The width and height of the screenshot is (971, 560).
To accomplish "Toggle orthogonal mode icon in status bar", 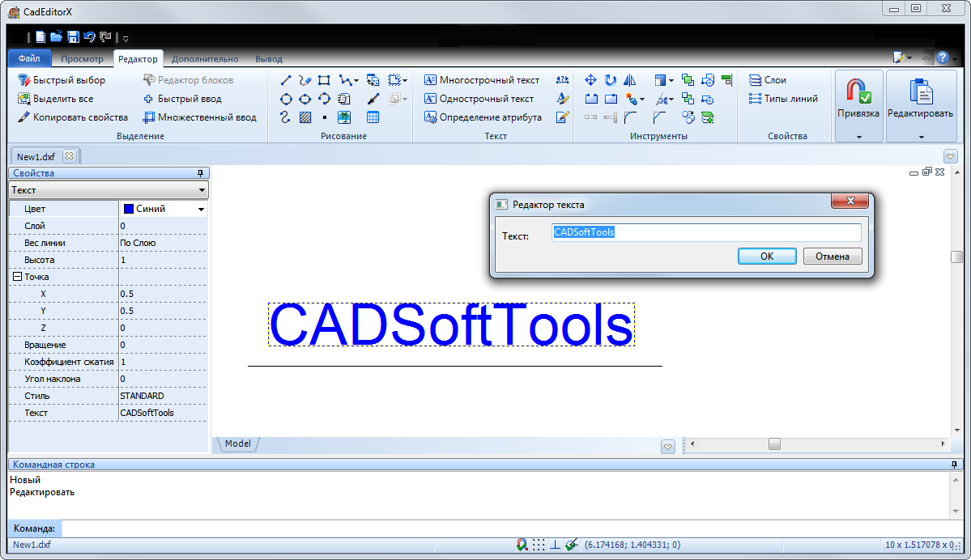I will coord(556,544).
